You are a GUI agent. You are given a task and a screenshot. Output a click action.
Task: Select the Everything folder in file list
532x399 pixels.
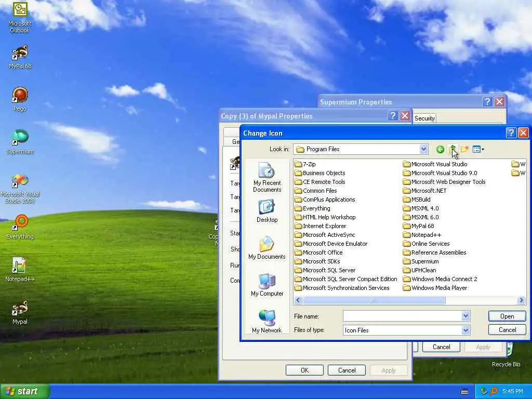coord(312,208)
